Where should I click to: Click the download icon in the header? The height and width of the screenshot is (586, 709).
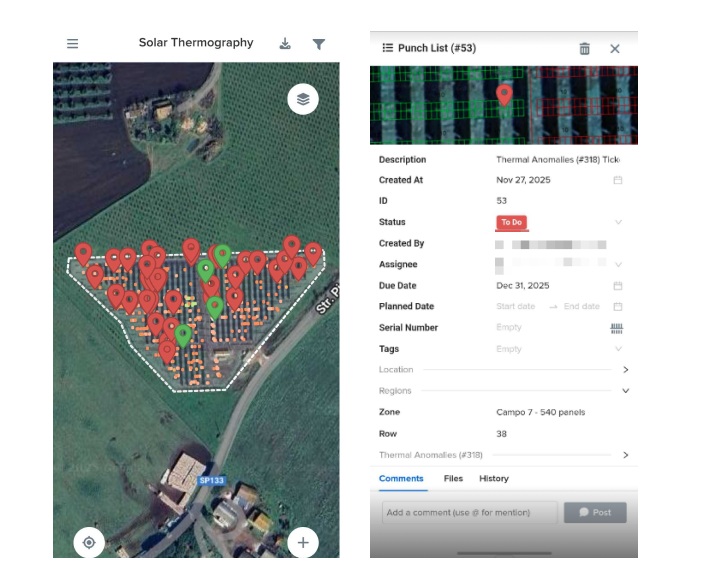pos(285,43)
